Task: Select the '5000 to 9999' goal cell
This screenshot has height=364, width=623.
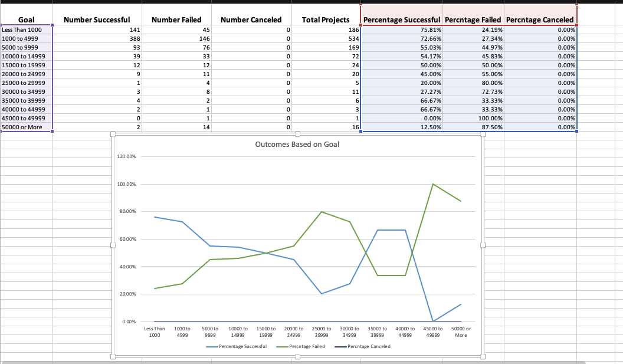Action: 26,47
